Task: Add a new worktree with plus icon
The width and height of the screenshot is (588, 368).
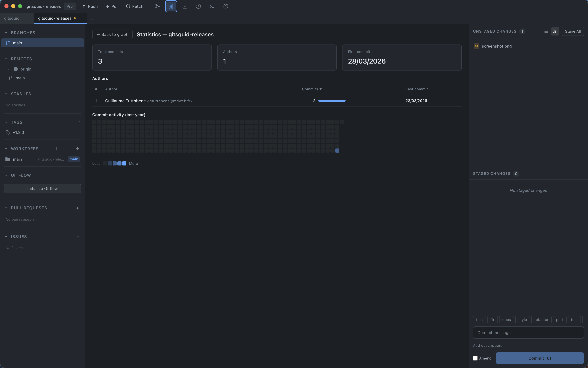Action: coord(77,148)
